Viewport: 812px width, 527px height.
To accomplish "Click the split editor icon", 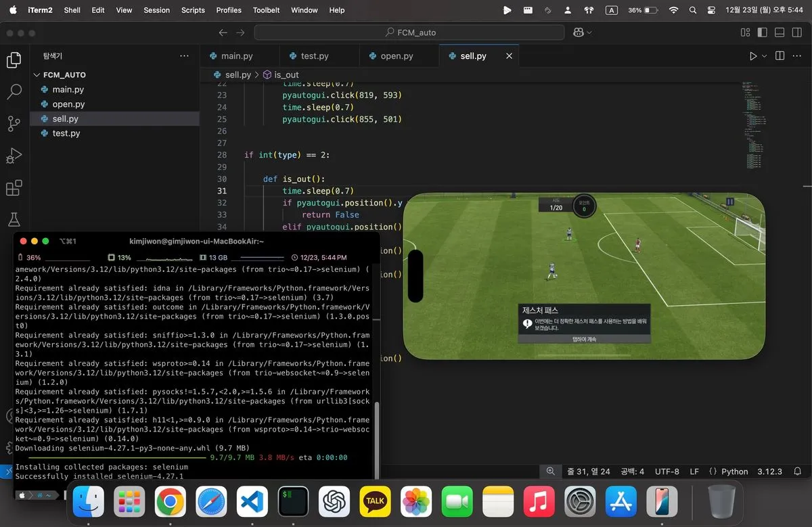I will pos(780,56).
